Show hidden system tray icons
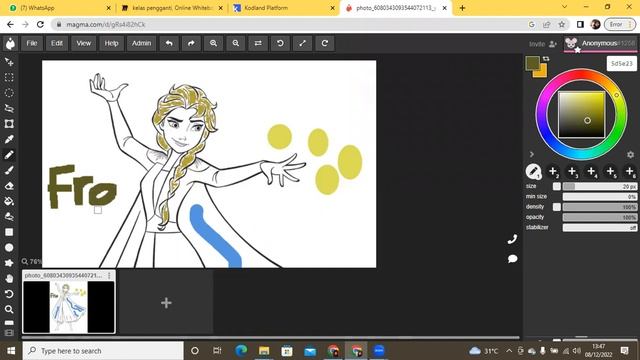The image size is (640, 360). 509,351
